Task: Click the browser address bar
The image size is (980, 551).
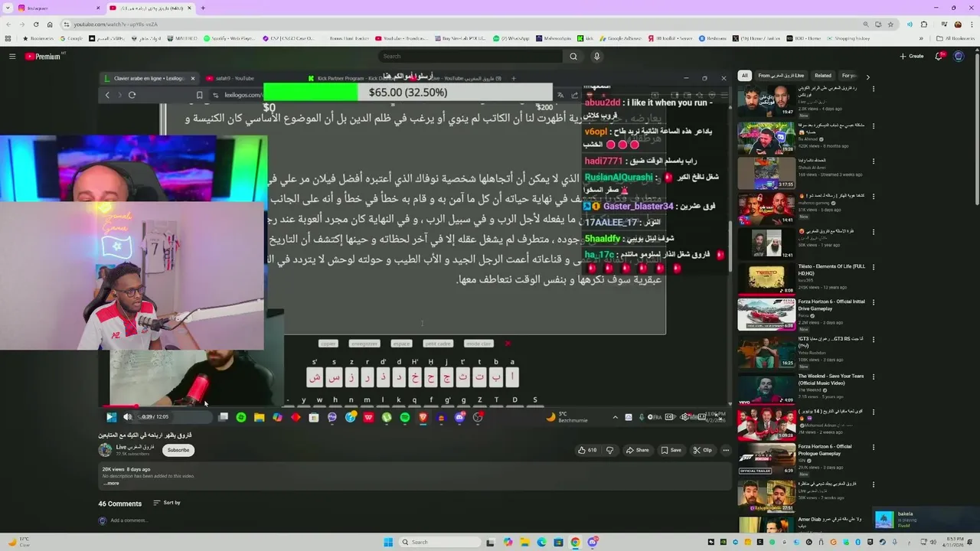Action: click(475, 24)
